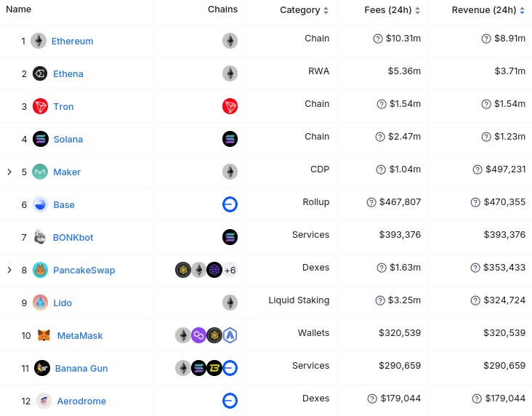Click the help icon beside Lido's $324,724 revenue
The height and width of the screenshot is (416, 532).
(475, 300)
